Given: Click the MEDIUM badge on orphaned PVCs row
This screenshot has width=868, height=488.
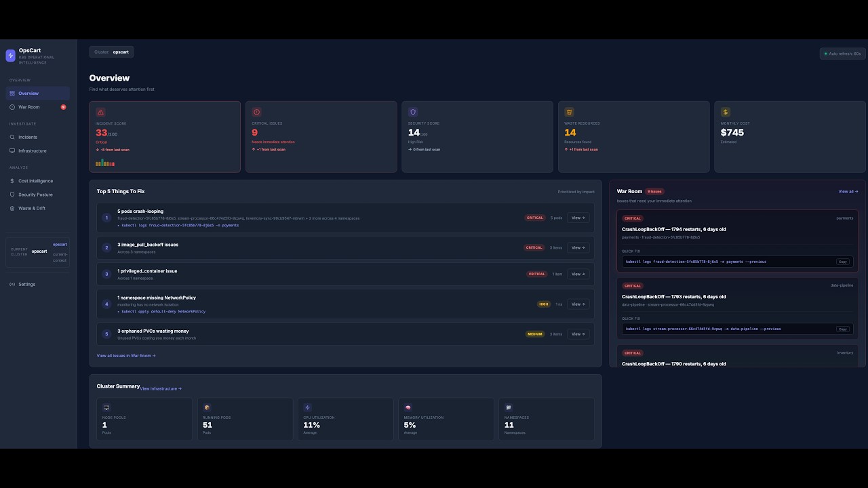Looking at the screenshot, I should (535, 333).
